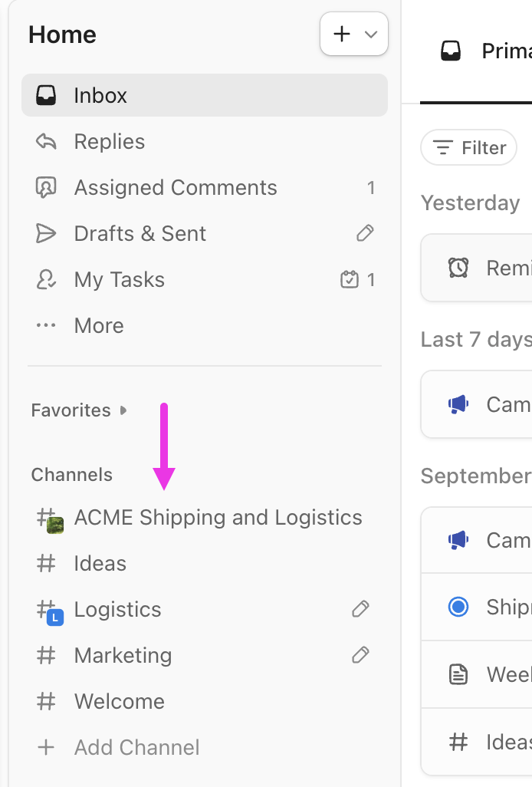The height and width of the screenshot is (787, 532).
Task: Click the megaphone icon on the Campaign conversation
Action: coord(458,404)
